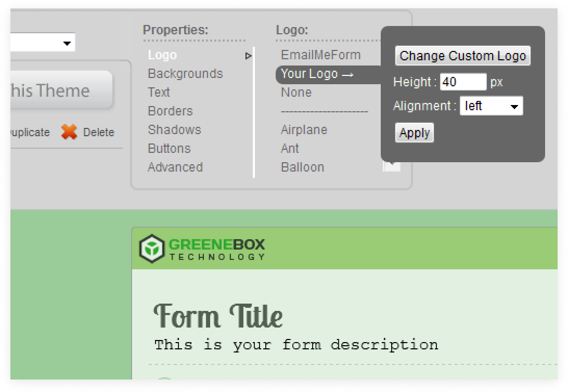Click the Apply button
Screen dimensions: 568x392
coord(415,133)
